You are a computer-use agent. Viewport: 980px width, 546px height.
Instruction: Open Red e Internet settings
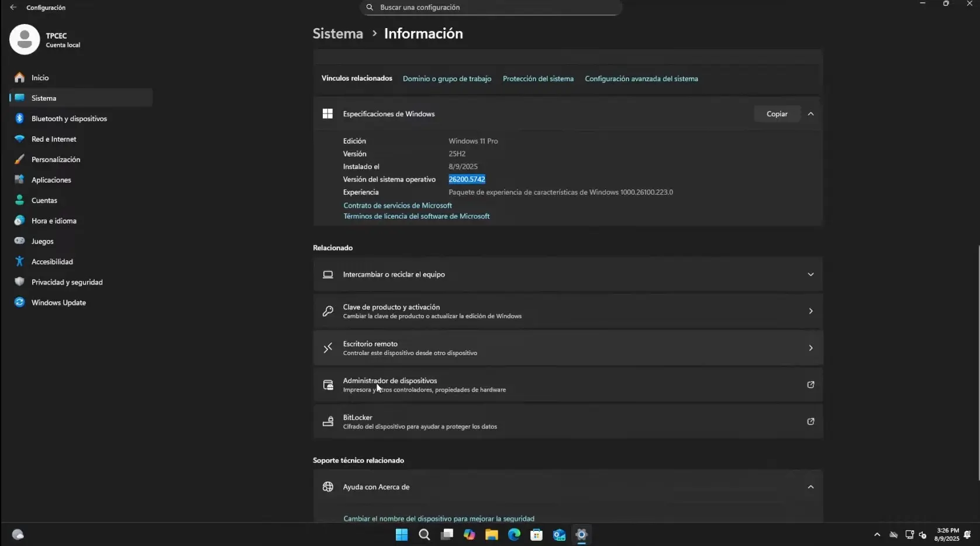[54, 139]
